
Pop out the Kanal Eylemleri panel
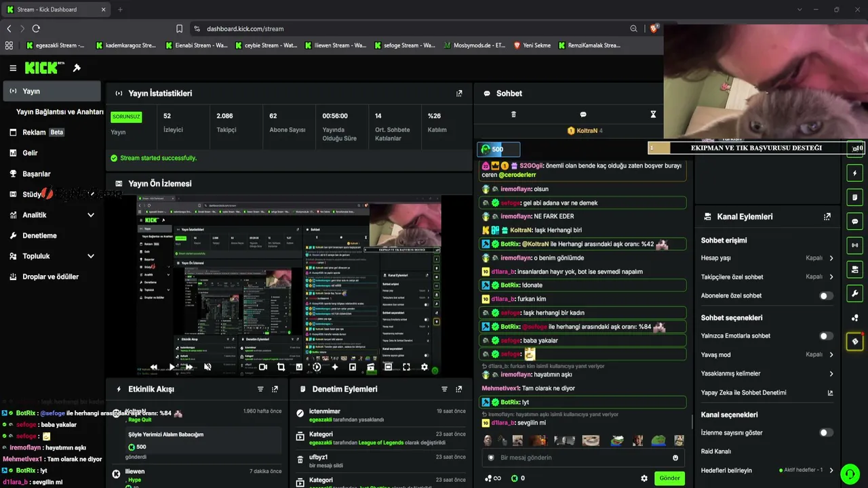[827, 217]
